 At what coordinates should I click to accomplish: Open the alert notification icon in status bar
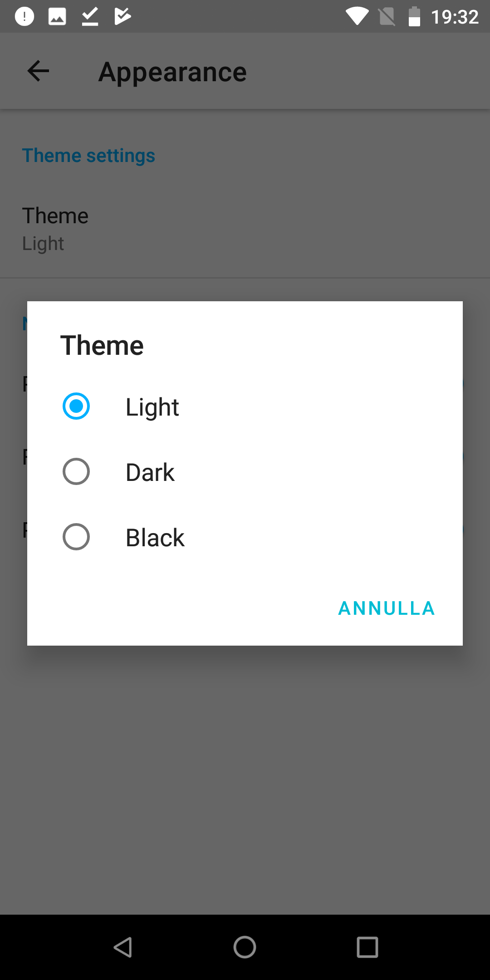click(24, 17)
